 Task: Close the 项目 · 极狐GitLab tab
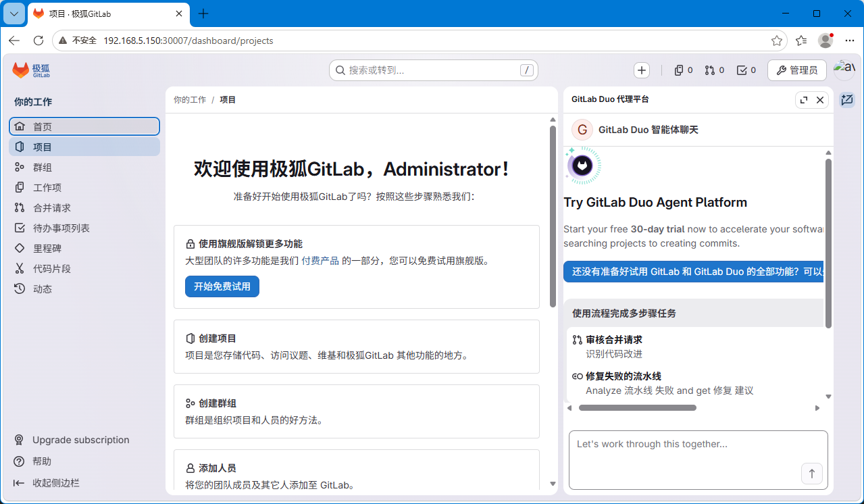click(179, 14)
